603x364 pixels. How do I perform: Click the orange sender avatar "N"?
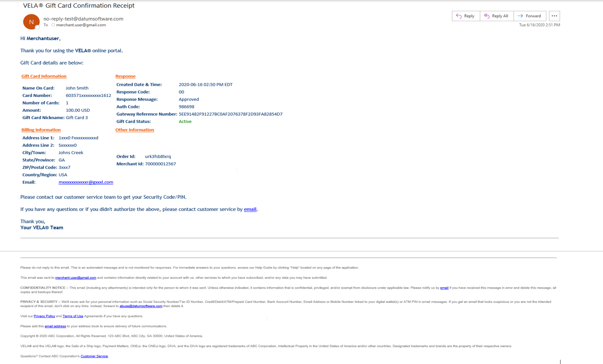31,22
